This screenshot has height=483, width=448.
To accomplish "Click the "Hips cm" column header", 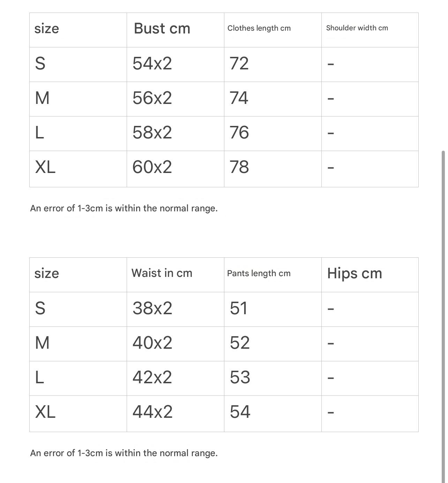I will coord(354,273).
